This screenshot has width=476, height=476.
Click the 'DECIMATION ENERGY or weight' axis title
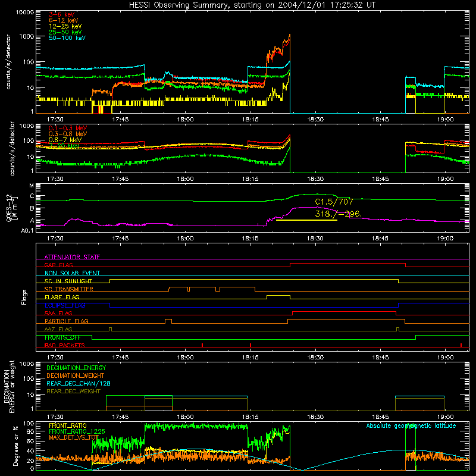point(8,386)
